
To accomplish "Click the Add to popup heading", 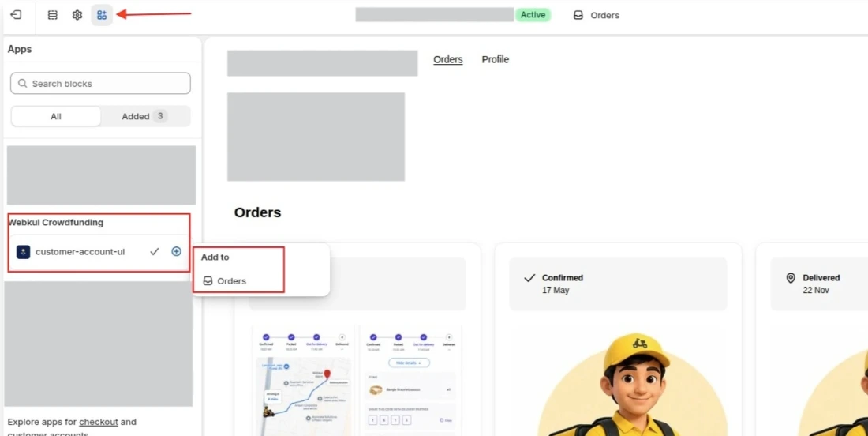I will pyautogui.click(x=215, y=257).
